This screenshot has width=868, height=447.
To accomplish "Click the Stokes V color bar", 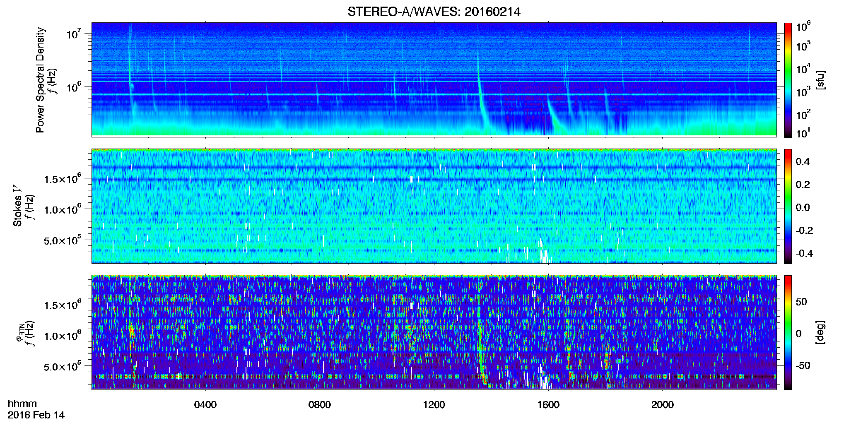I will pos(788,206).
